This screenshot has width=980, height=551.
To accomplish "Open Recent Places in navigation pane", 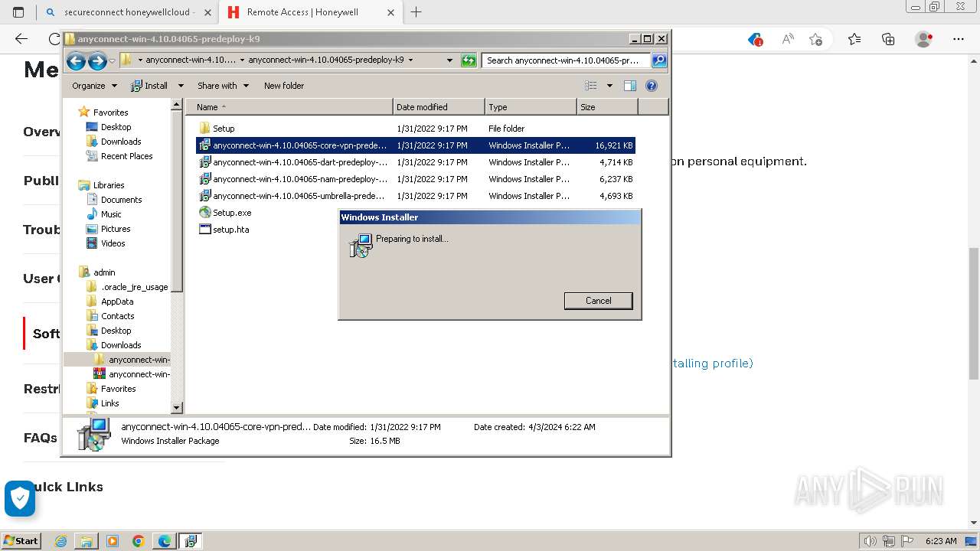I will [126, 156].
